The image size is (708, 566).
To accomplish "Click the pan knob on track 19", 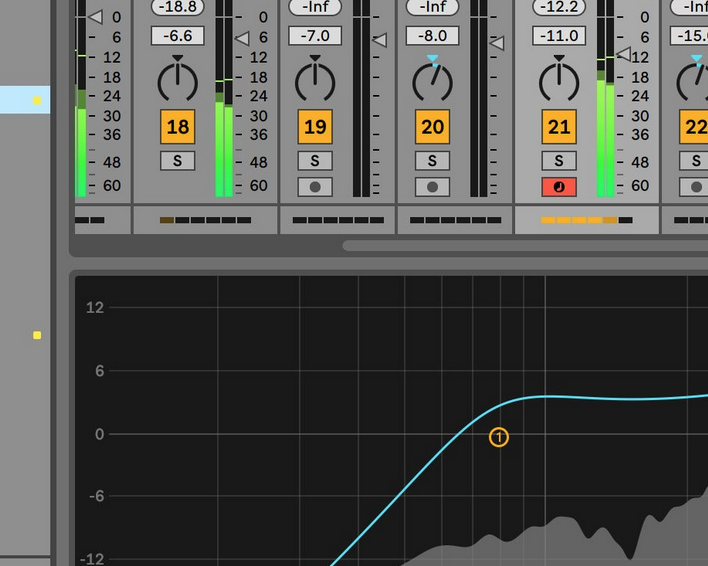I will [x=315, y=77].
